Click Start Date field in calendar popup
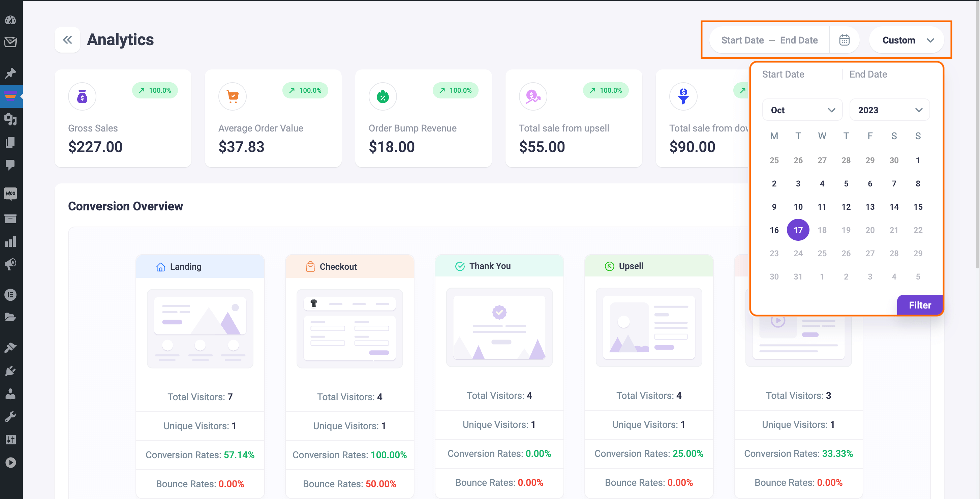Viewport: 980px width, 499px height. coord(783,74)
